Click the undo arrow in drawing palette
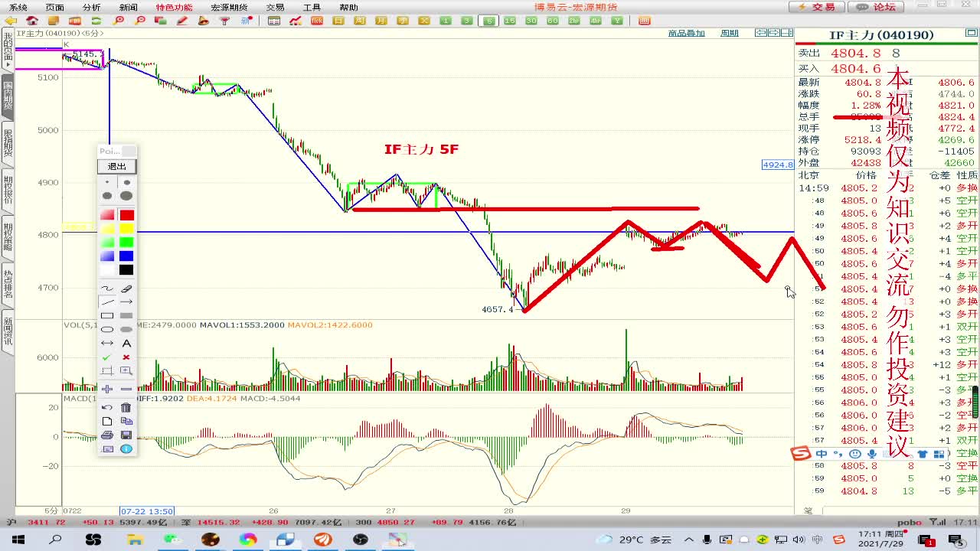The height and width of the screenshot is (551, 980). [107, 407]
